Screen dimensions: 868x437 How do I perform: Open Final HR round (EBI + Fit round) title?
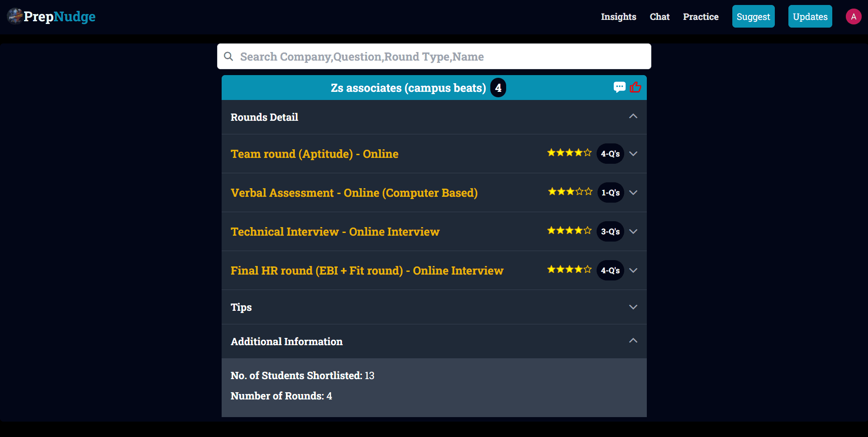(x=367, y=271)
